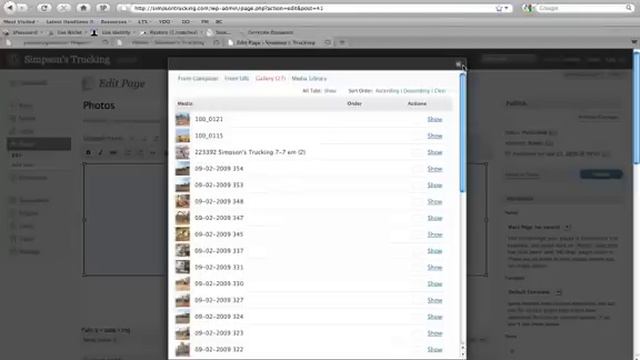Click the Actions column header
Image resolution: width=640 pixels, height=360 pixels.
[417, 104]
